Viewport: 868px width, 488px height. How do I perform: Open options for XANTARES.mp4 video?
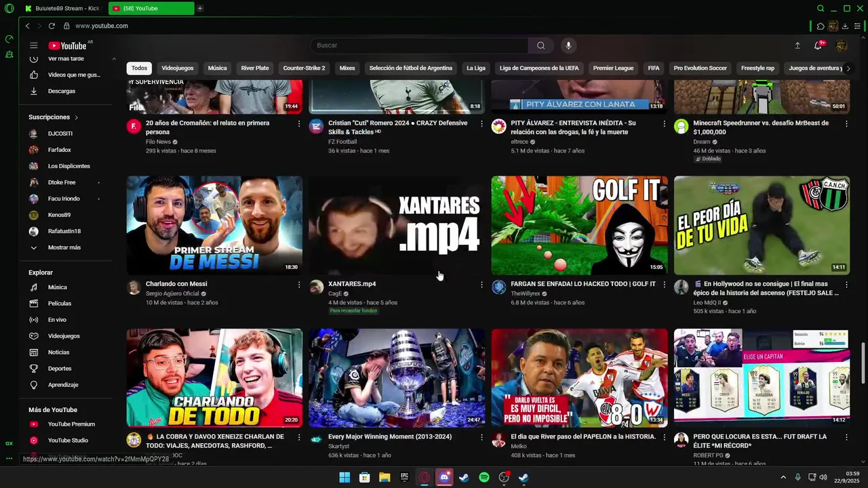481,285
